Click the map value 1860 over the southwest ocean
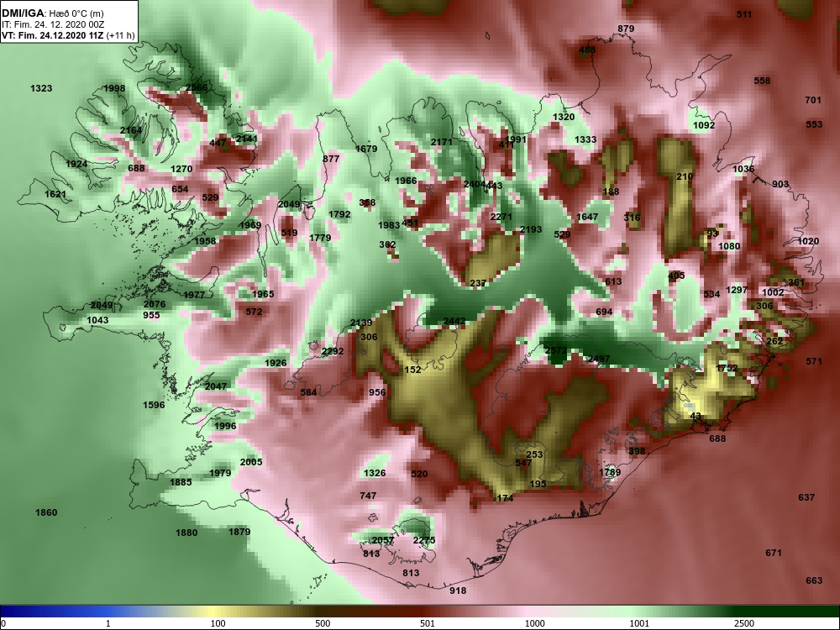 (x=46, y=512)
